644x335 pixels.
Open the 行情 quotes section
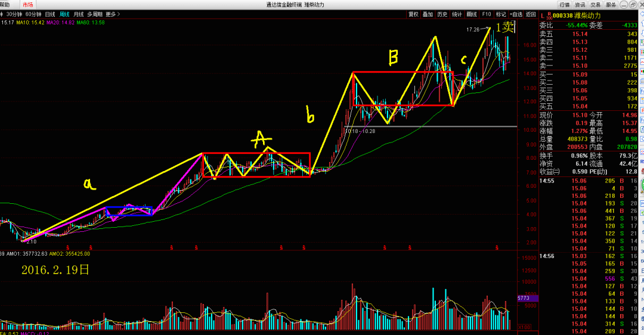tap(565, 5)
